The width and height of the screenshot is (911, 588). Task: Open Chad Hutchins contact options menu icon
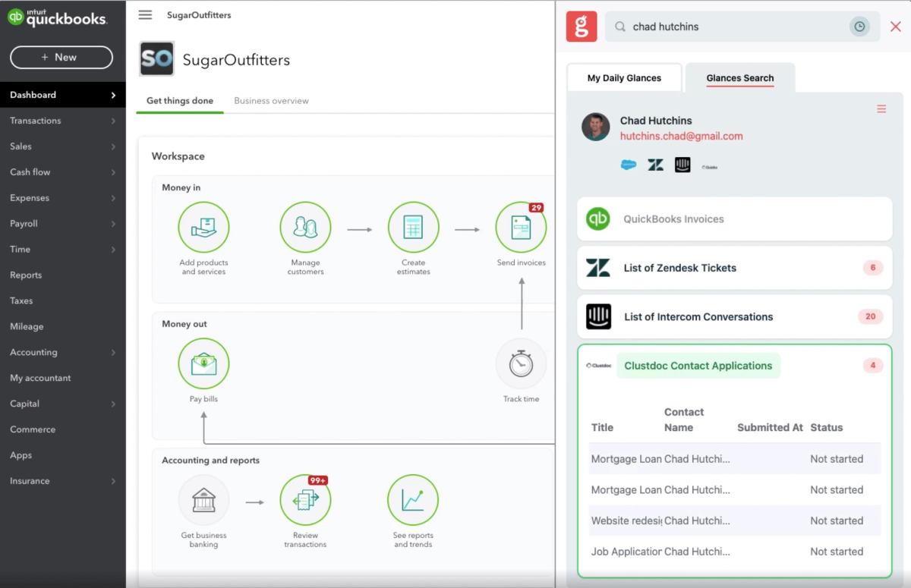881,109
